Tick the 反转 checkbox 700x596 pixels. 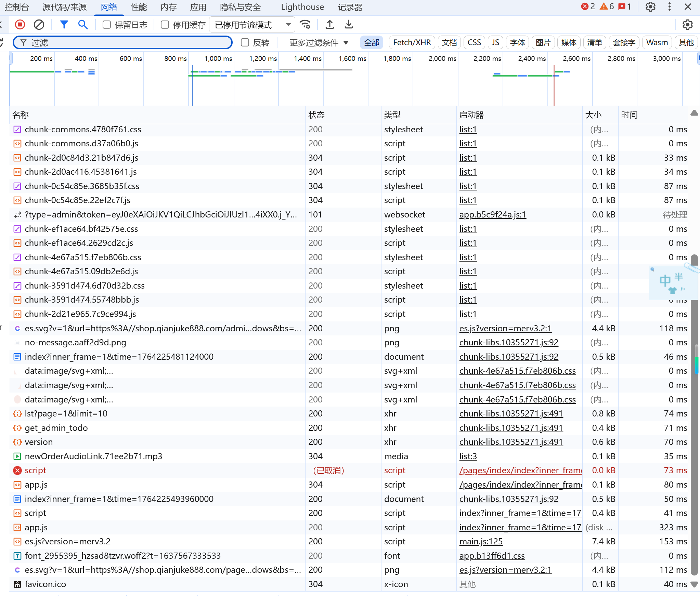(x=245, y=42)
